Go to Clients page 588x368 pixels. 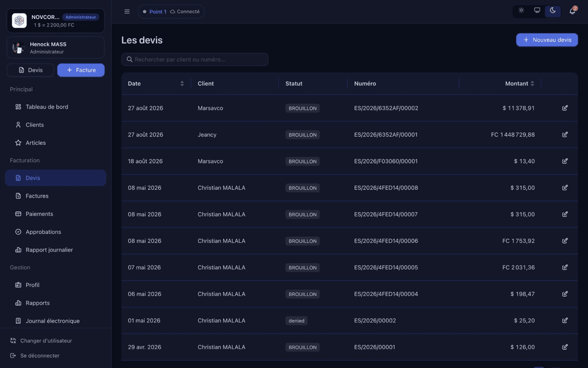click(x=55, y=125)
